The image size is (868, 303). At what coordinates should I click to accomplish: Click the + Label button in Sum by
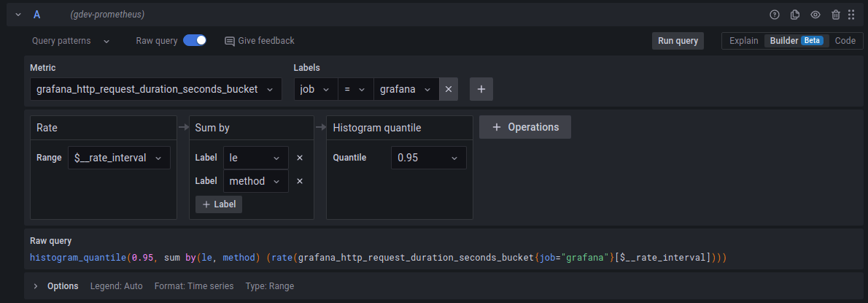click(x=219, y=204)
